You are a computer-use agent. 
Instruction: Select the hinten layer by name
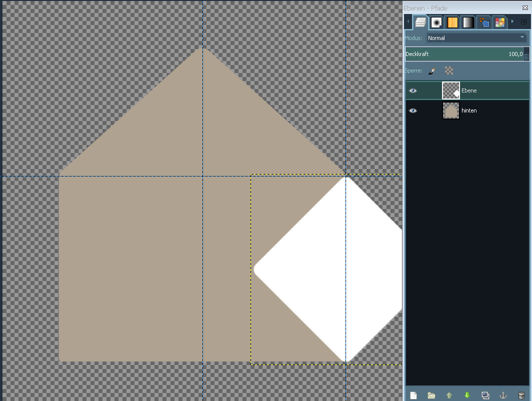(469, 110)
